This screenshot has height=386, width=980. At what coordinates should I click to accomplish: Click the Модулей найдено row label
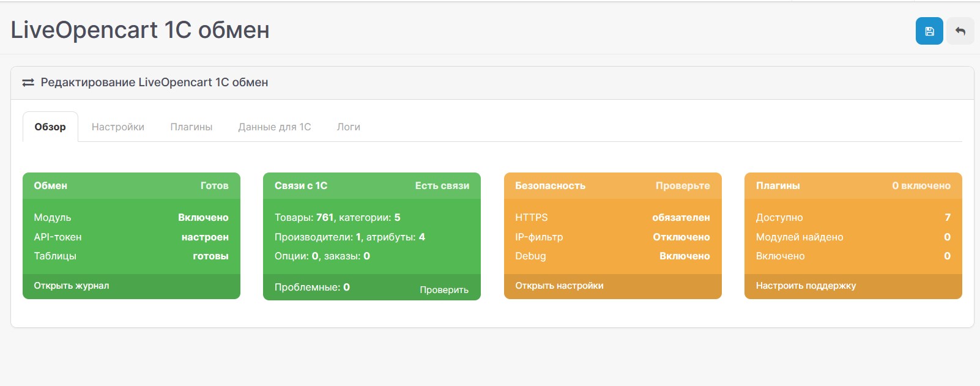click(x=800, y=237)
